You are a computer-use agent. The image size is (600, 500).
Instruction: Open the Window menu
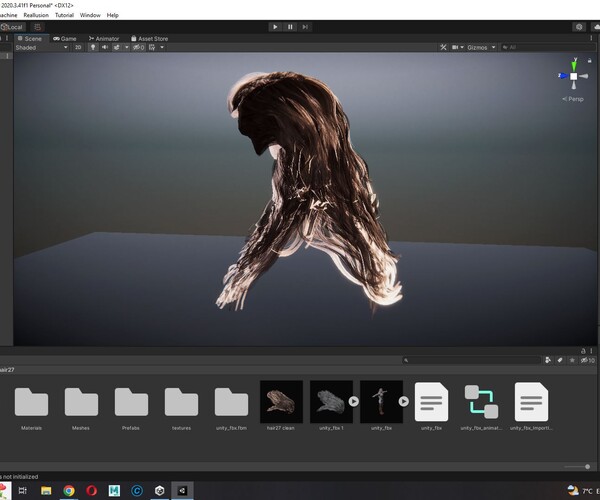coord(90,15)
